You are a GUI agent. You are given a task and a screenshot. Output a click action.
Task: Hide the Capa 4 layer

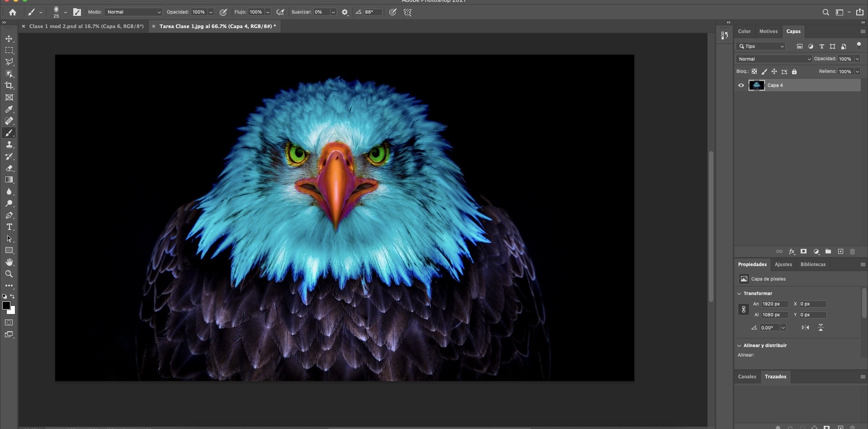[x=741, y=85]
